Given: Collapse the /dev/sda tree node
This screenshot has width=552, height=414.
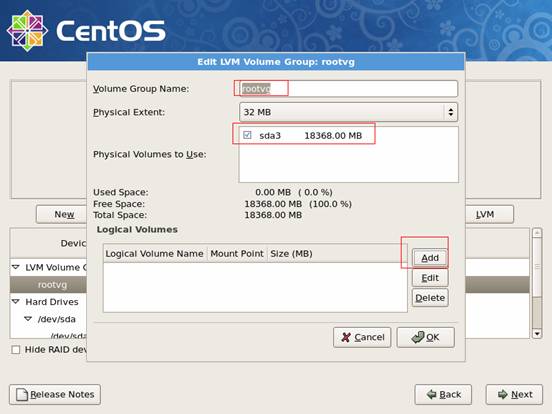Looking at the screenshot, I should pyautogui.click(x=28, y=319).
